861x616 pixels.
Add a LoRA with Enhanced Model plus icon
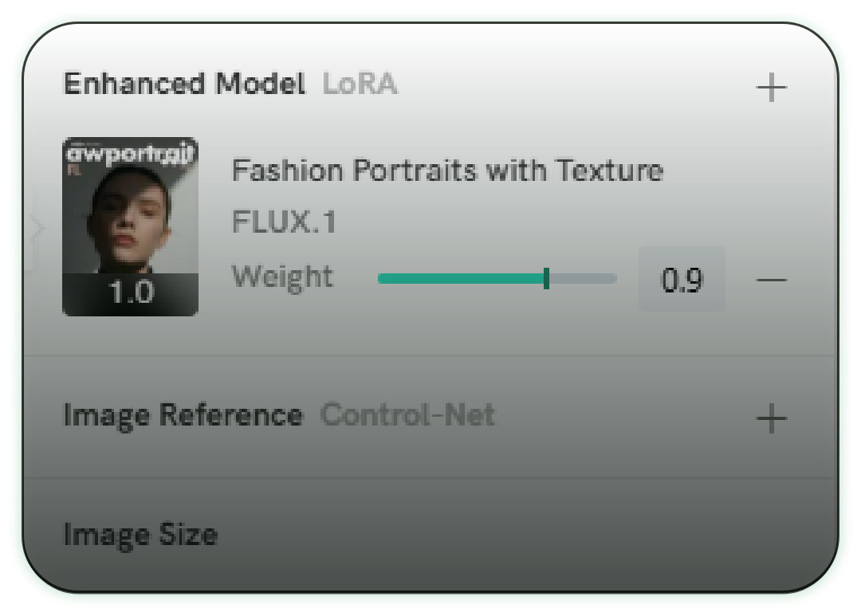[x=771, y=87]
